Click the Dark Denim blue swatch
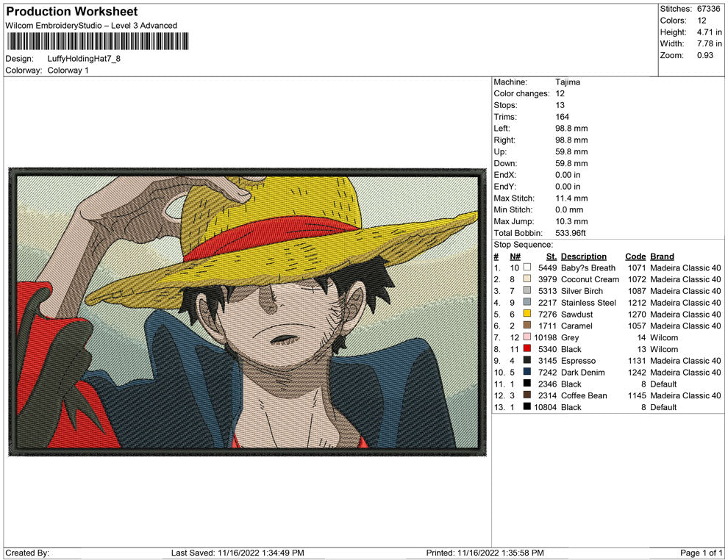The image size is (728, 560). coord(527,372)
